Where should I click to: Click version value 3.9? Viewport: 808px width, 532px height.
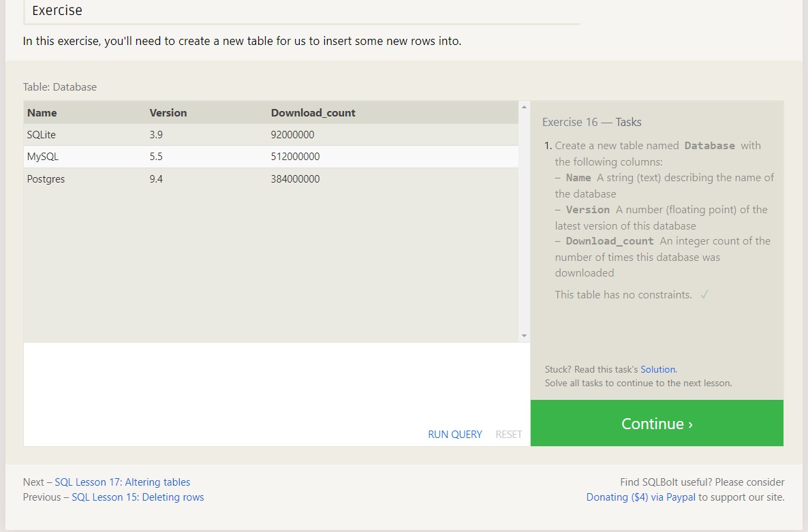click(156, 134)
